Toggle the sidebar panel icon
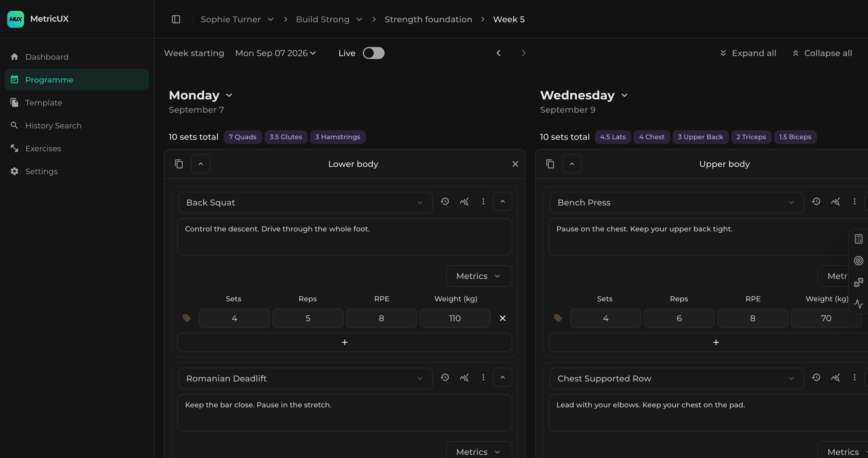This screenshot has width=868, height=458. coord(176,19)
